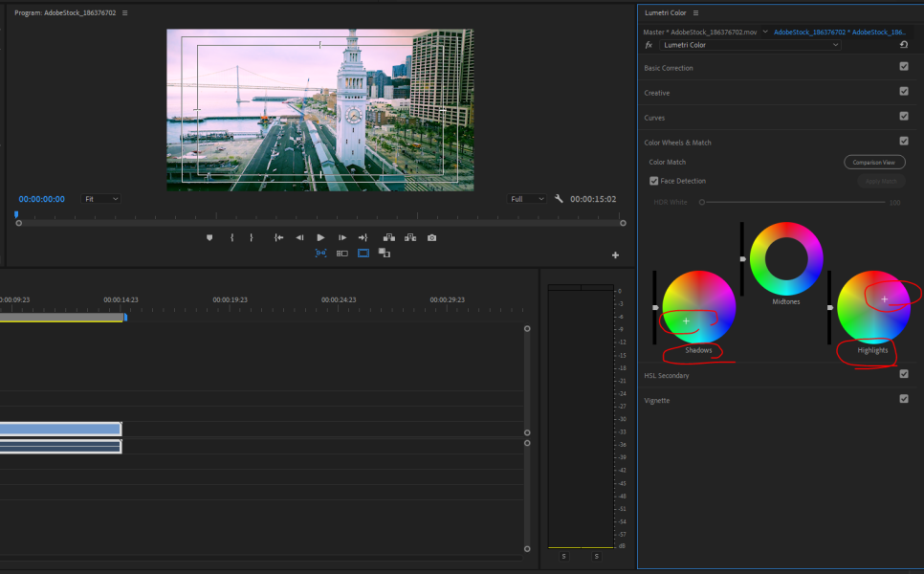Click the Mark Out button
The width and height of the screenshot is (924, 574).
click(251, 237)
